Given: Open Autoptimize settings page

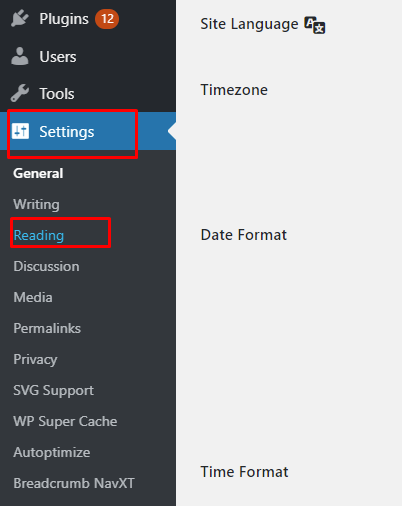Looking at the screenshot, I should (52, 453).
